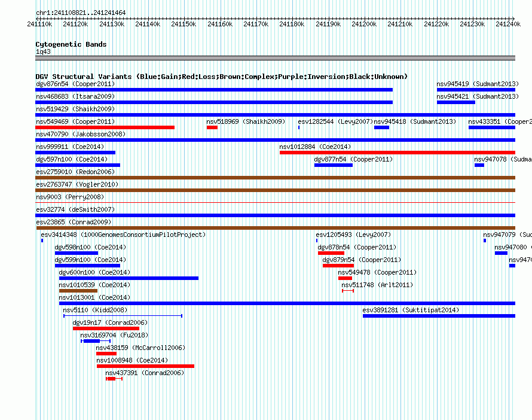The width and height of the screenshot is (532, 420).
Task: Select the red nsv511748 interval marker
Action: (348, 291)
